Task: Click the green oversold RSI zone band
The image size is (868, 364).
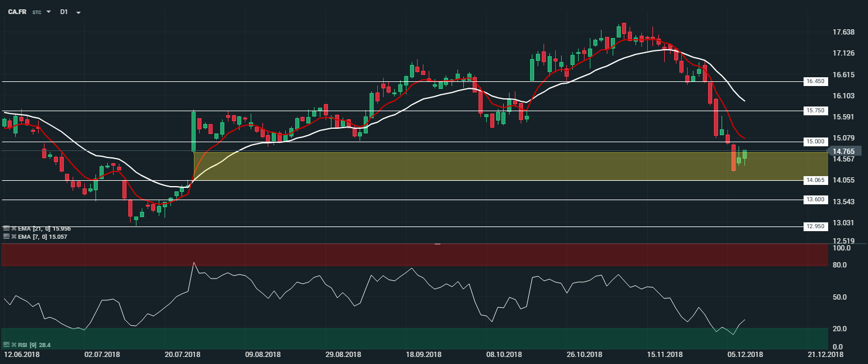Action: [x=415, y=339]
